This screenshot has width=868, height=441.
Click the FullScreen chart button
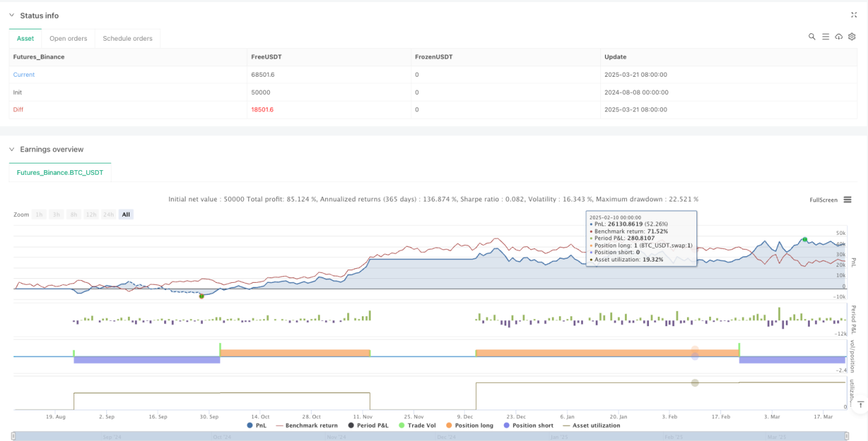pos(823,199)
